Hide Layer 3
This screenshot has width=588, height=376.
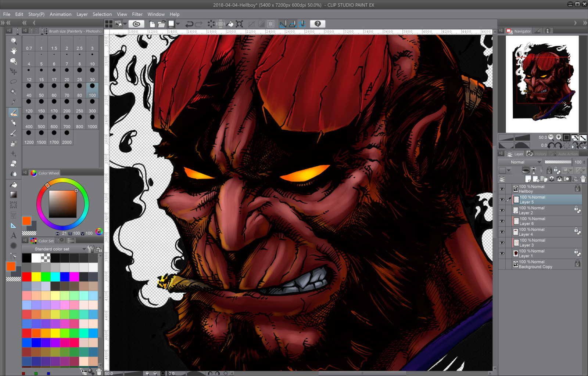[502, 243]
